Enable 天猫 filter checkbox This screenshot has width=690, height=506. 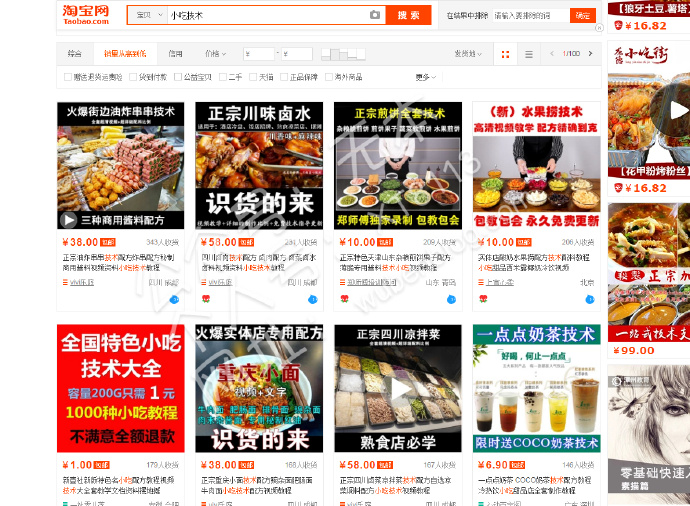[253, 77]
